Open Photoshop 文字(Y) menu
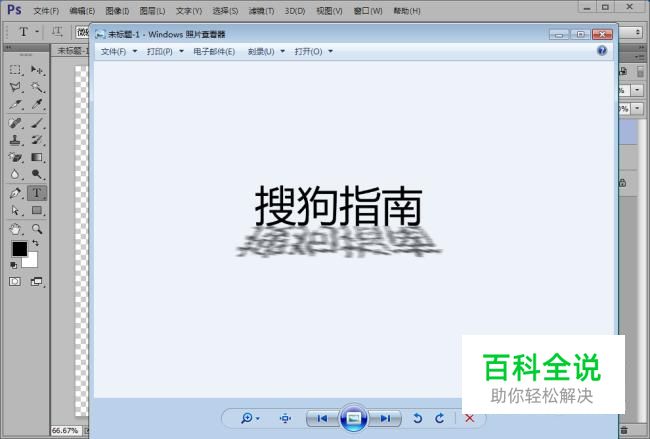This screenshot has height=439, width=650. click(x=189, y=11)
